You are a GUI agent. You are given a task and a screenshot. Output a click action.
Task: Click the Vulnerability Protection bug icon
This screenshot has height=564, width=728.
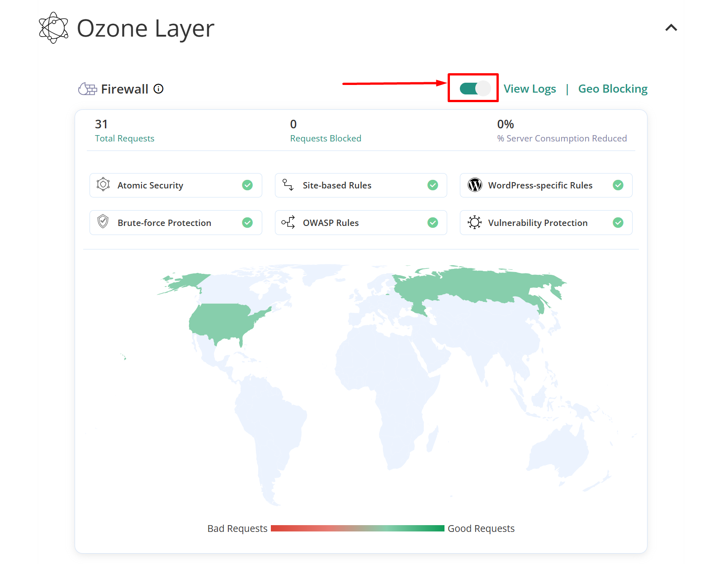pyautogui.click(x=474, y=222)
